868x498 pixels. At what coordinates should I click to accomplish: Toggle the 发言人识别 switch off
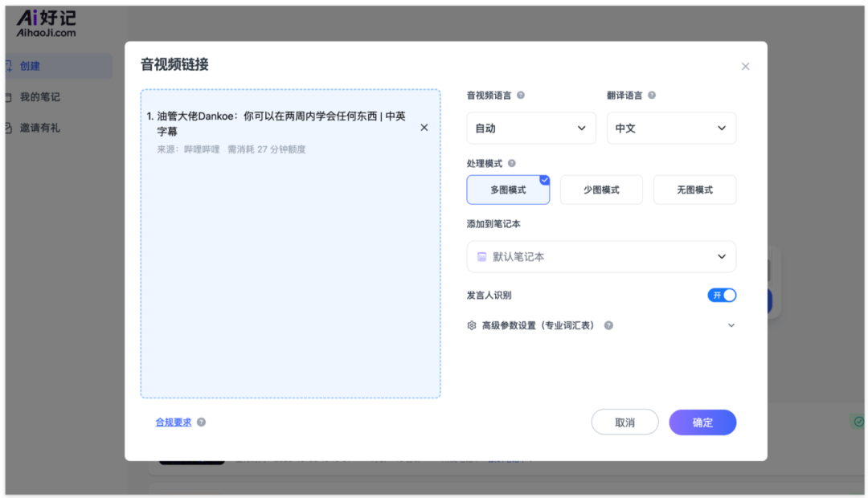[722, 296]
